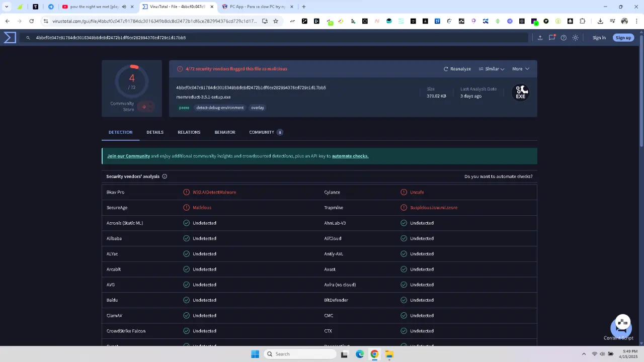Screen dimensions: 644x362
Task: Open the help question mark icon
Action: 563,38
